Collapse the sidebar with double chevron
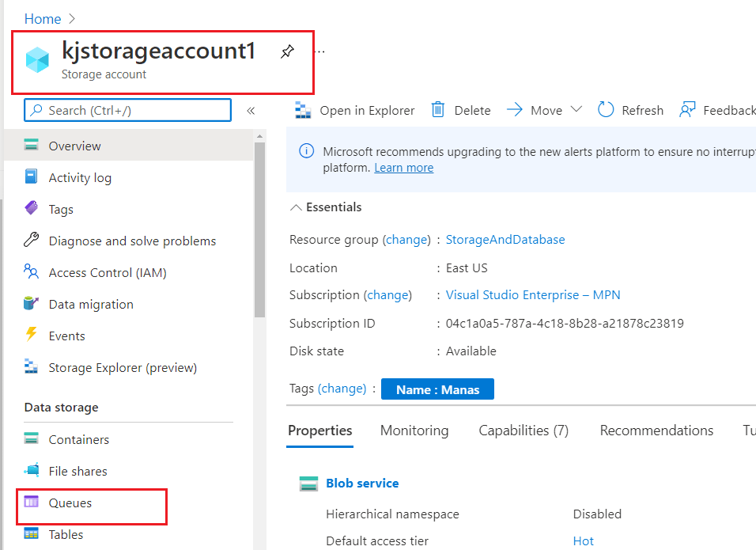The width and height of the screenshot is (756, 550). click(251, 111)
